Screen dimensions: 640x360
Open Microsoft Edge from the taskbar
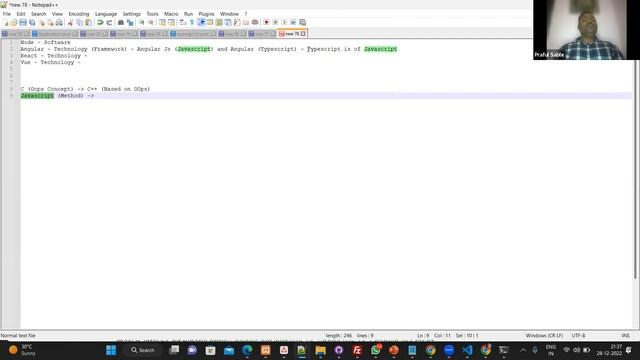coord(247,350)
